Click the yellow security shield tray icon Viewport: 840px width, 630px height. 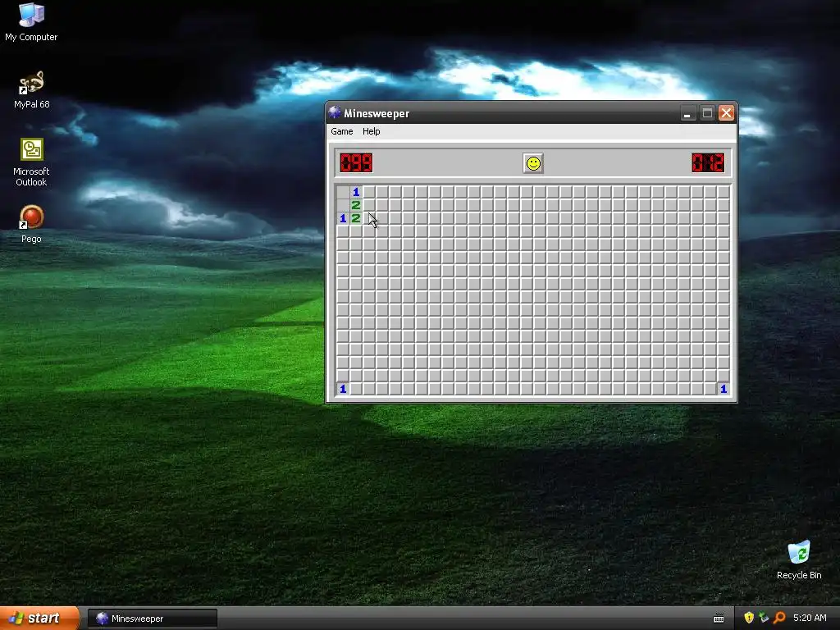(749, 619)
